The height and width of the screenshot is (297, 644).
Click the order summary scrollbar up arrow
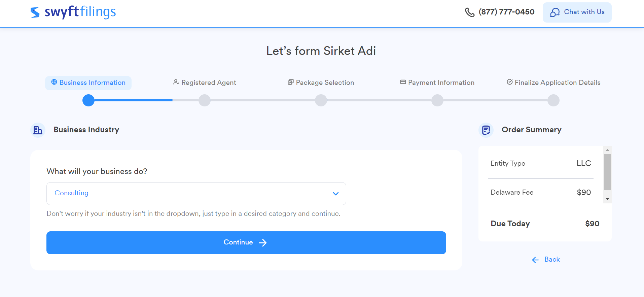pyautogui.click(x=607, y=150)
